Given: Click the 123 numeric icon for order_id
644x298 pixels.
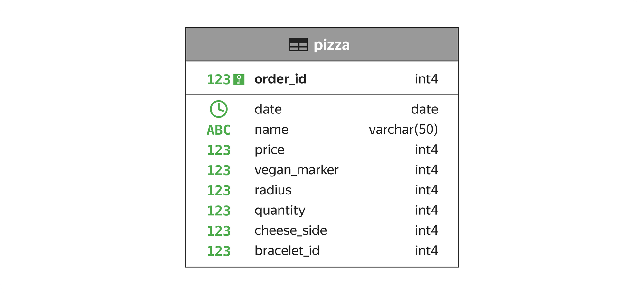Looking at the screenshot, I should pos(219,80).
